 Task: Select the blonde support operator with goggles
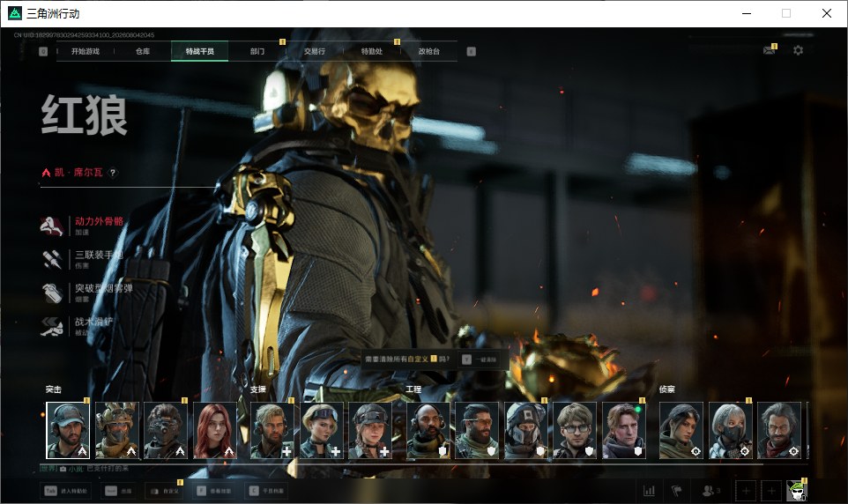pyautogui.click(x=321, y=431)
